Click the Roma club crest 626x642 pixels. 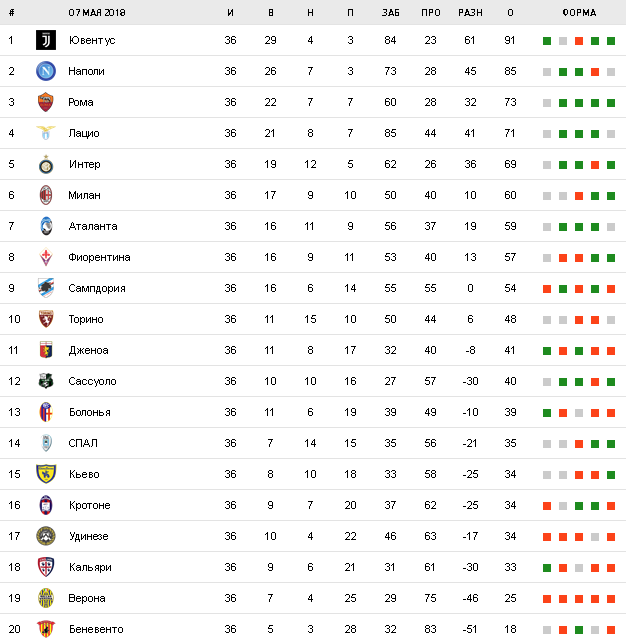click(x=46, y=102)
